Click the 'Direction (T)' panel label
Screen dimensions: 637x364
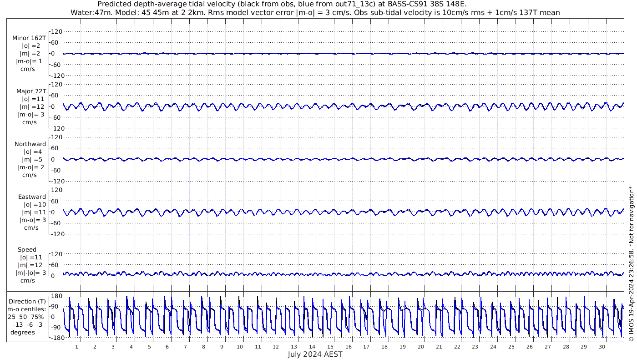[x=27, y=301]
